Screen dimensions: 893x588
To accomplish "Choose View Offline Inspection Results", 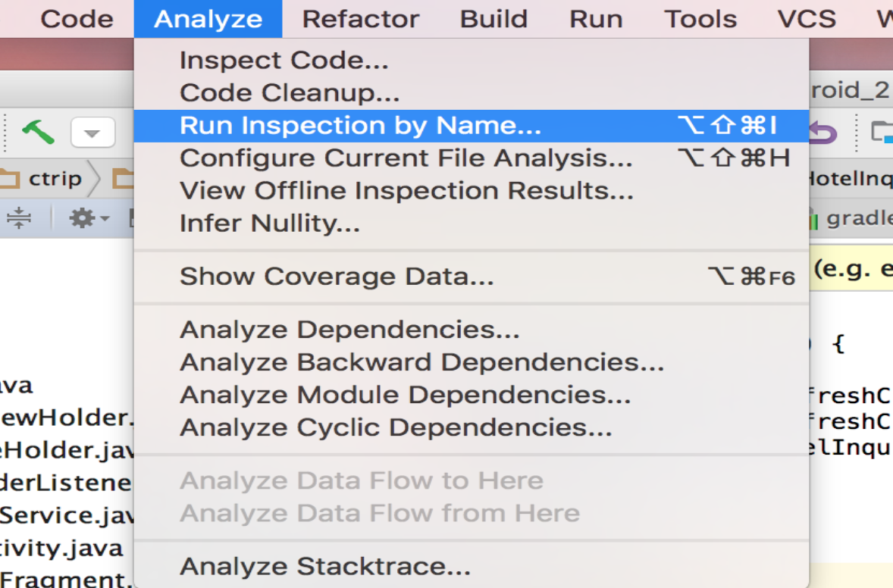I will (x=406, y=191).
